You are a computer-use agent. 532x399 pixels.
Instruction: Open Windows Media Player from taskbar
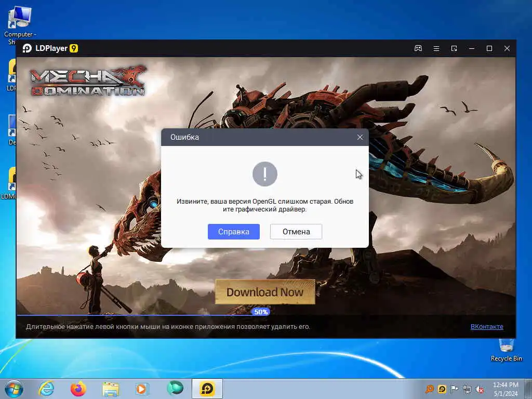[142, 389]
